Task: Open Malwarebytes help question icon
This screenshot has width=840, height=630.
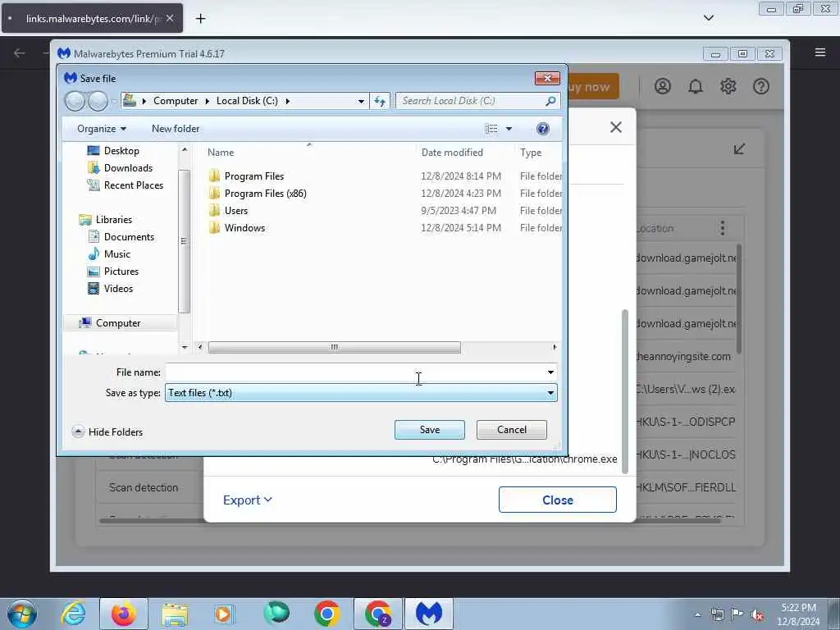Action: click(x=761, y=86)
